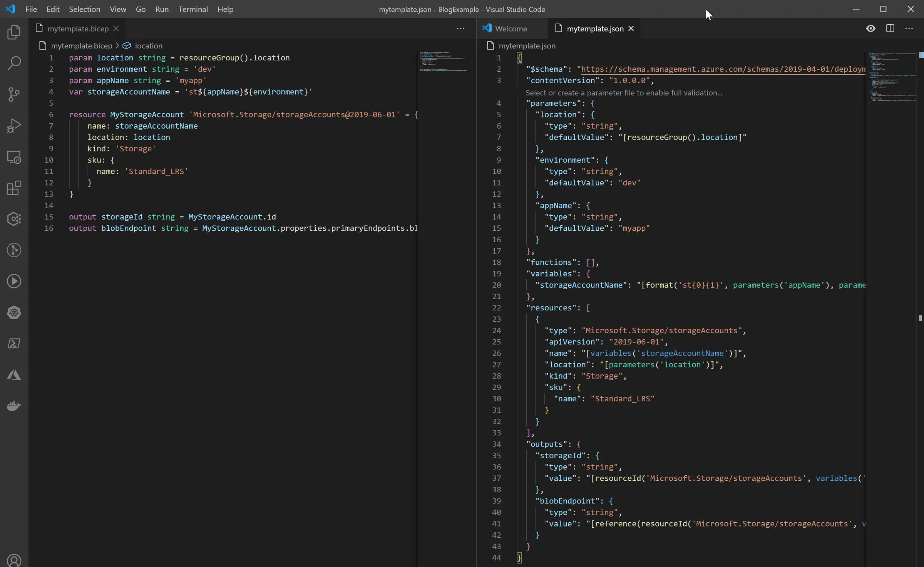
Task: Open the PowerShell terminal icon in sidebar
Action: tap(14, 344)
